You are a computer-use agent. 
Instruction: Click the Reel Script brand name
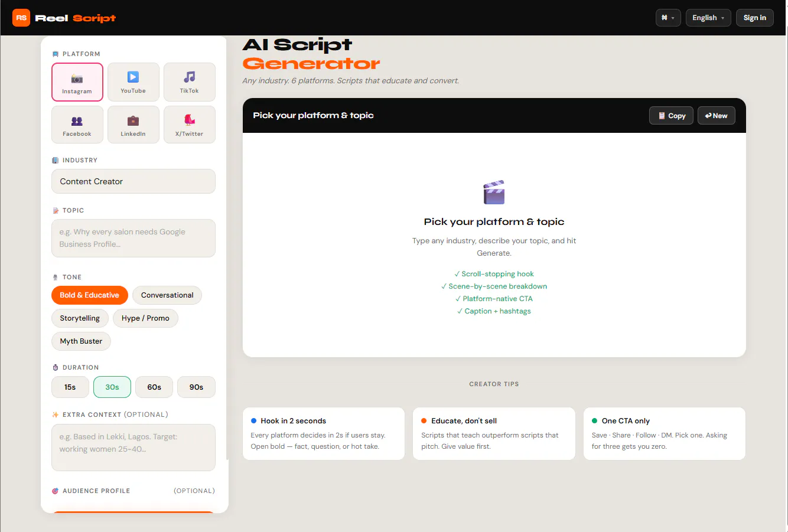tap(76, 18)
